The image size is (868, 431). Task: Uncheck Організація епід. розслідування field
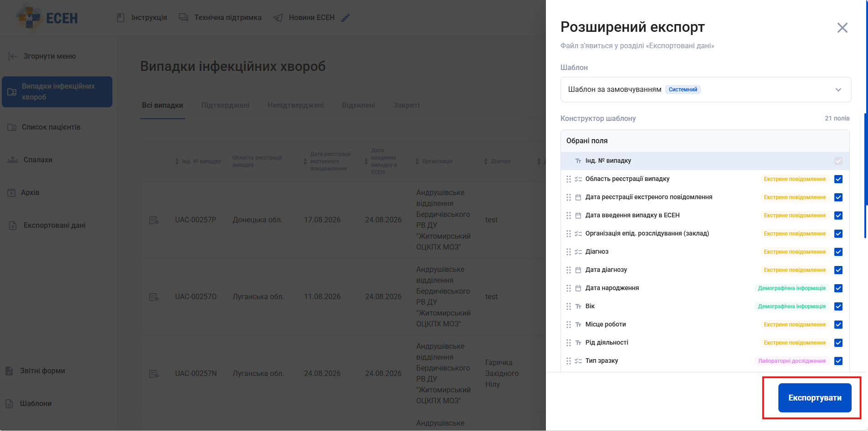coord(838,234)
